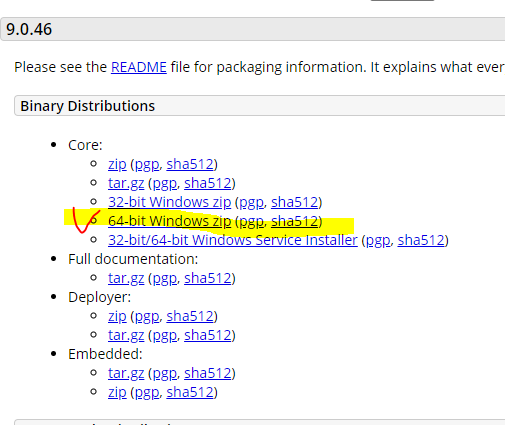This screenshot has height=425, width=505.
Task: Open sha512 for 32-bit Windows zip
Action: coord(295,202)
